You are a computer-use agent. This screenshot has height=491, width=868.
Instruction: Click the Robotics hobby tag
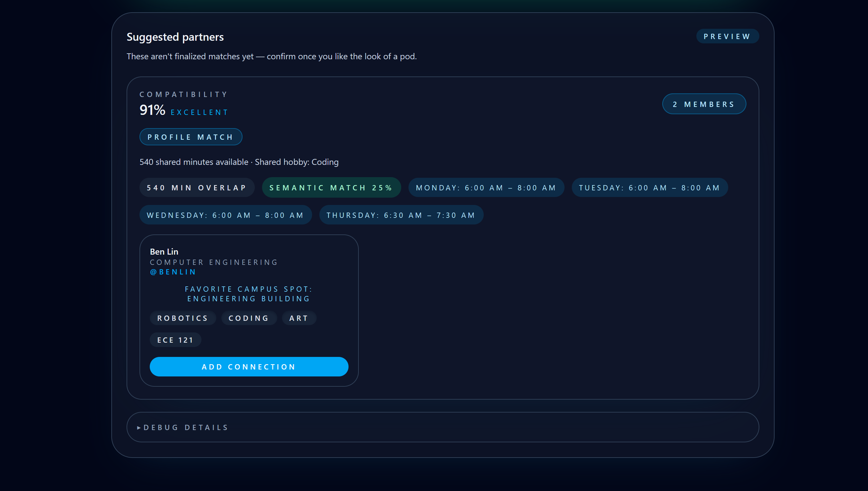tap(183, 318)
